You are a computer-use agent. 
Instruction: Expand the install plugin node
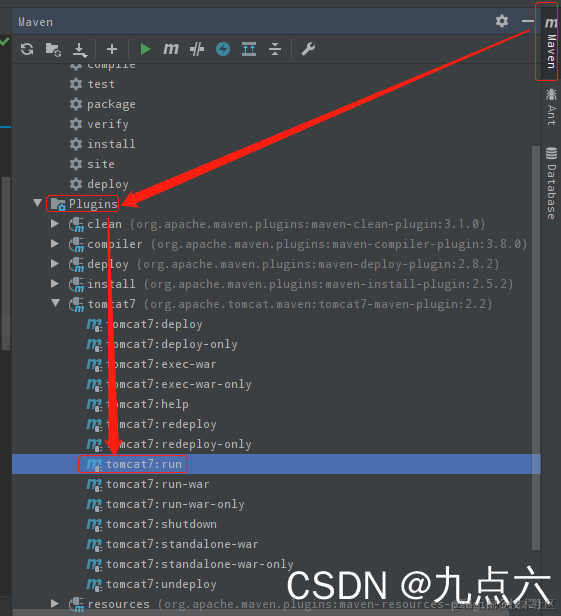pos(55,284)
